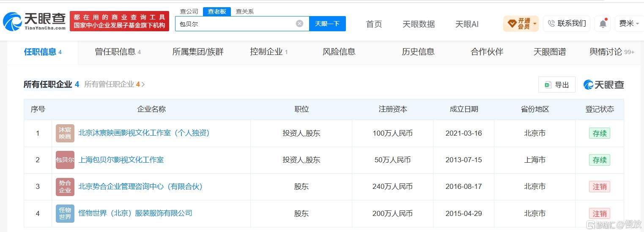The height and width of the screenshot is (232, 644).
Task: Click the 注册资本 column header
Action: pyautogui.click(x=392, y=109)
